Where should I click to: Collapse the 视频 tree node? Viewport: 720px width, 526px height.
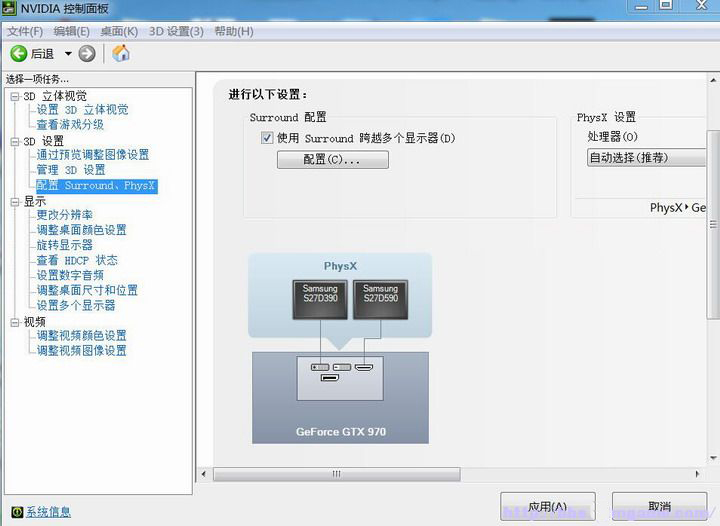pos(15,322)
